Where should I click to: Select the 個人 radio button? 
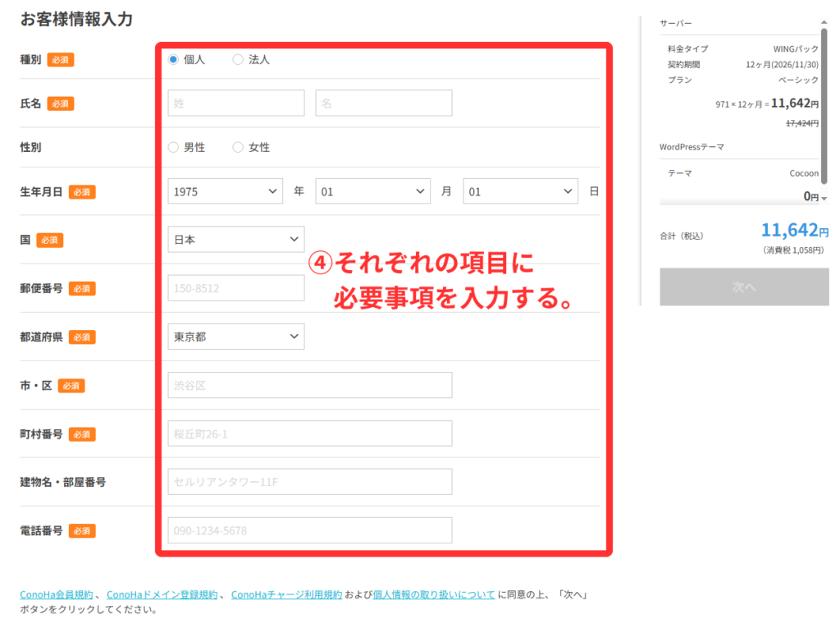[x=173, y=60]
